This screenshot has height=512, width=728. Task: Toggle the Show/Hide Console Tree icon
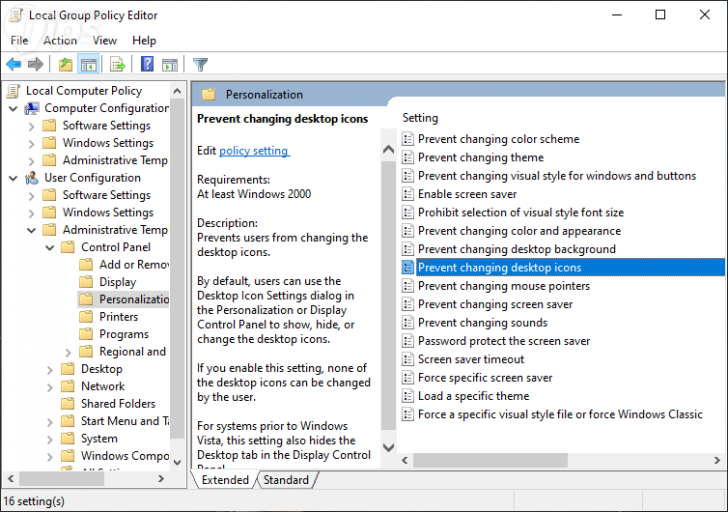[x=88, y=65]
